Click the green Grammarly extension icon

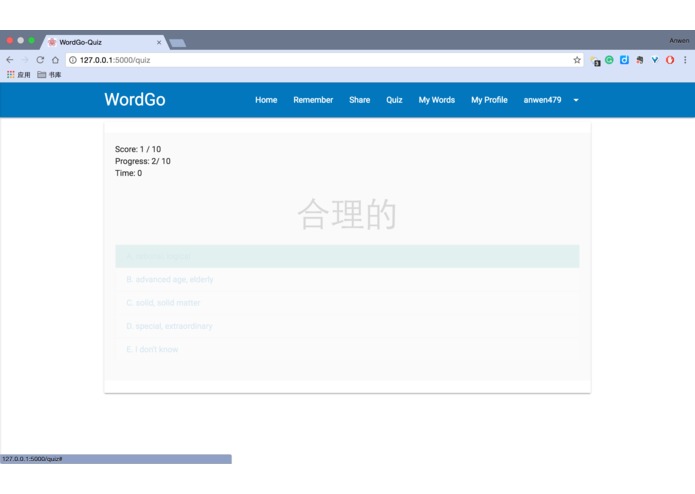pos(609,60)
